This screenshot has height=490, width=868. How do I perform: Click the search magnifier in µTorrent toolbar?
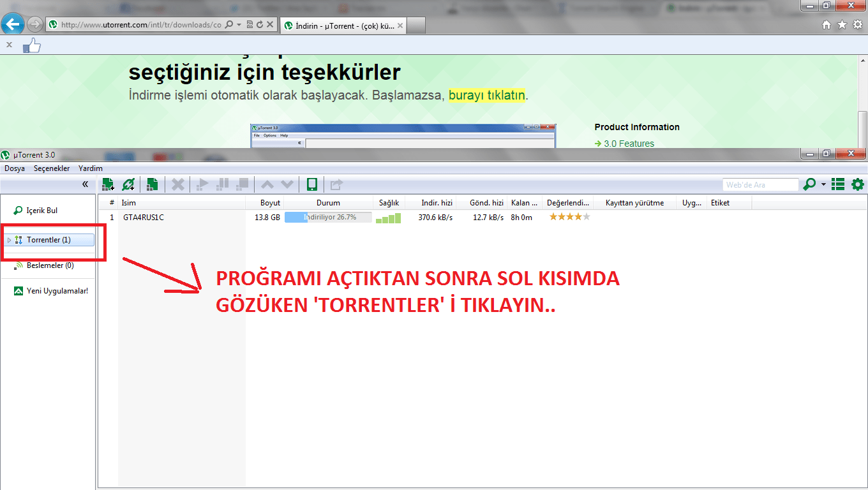[x=809, y=184]
